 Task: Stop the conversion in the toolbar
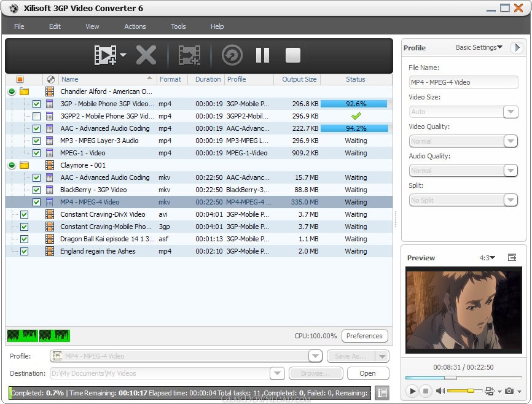pos(293,55)
